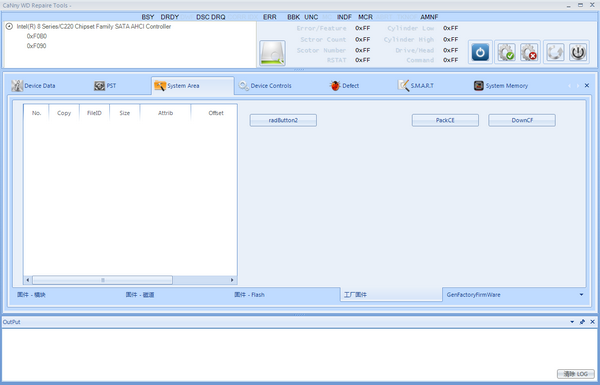This screenshot has width=600, height=385.
Task: Click the gear icon with red X
Action: pyautogui.click(x=529, y=52)
